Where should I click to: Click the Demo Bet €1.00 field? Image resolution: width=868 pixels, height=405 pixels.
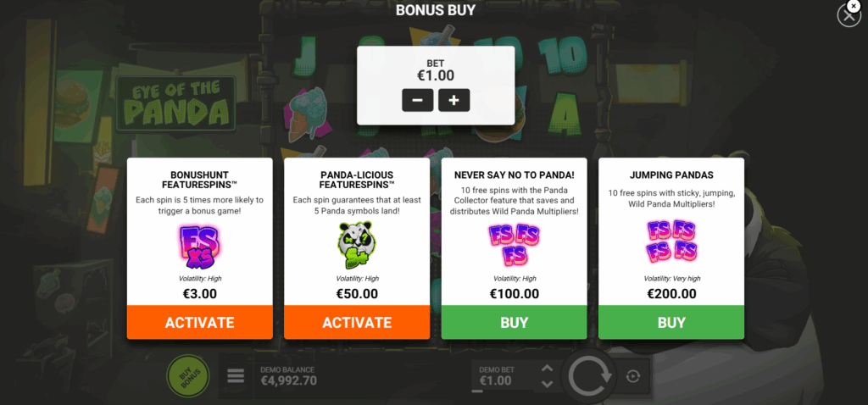(504, 376)
